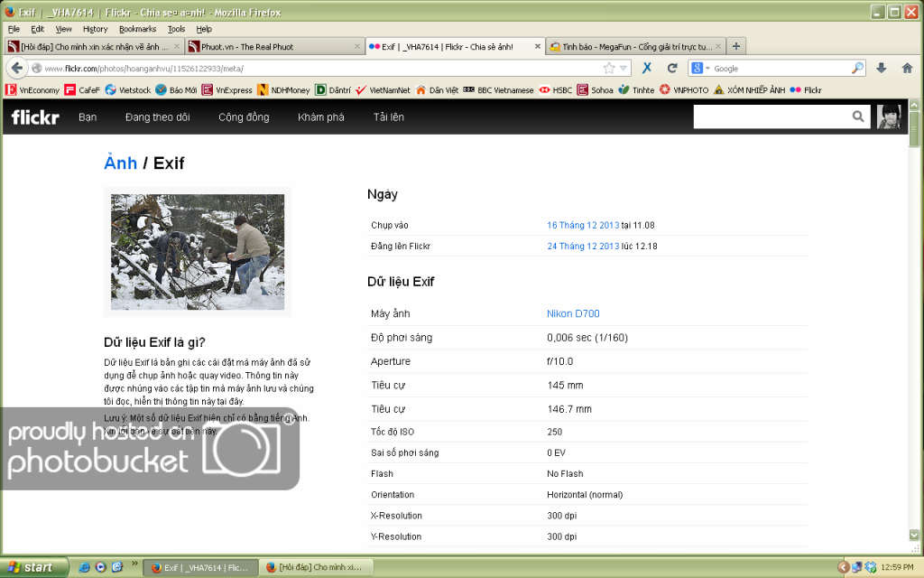Screen dimensions: 924x578
Task: Launch Internet Explorer from Quick Launch
Action: click(84, 567)
